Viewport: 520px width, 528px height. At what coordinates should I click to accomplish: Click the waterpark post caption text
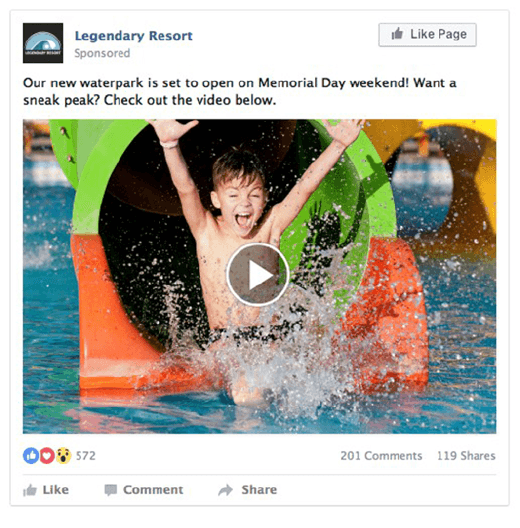pos(239,91)
